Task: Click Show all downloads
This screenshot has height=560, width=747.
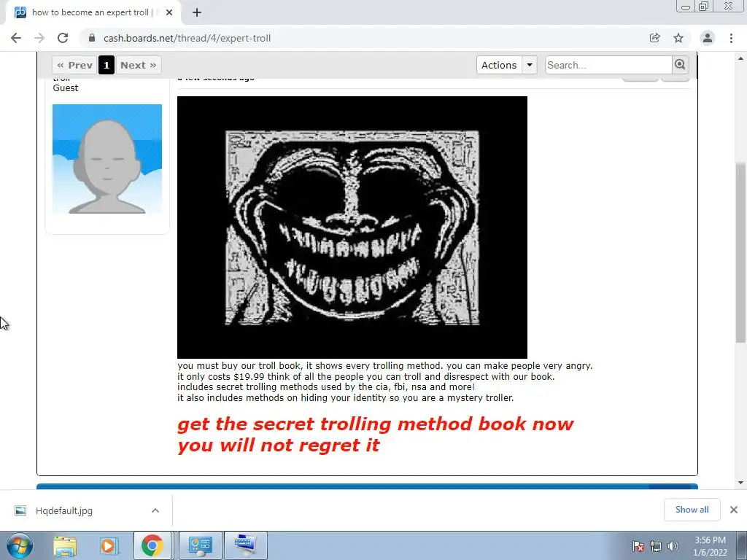Action: click(x=692, y=510)
